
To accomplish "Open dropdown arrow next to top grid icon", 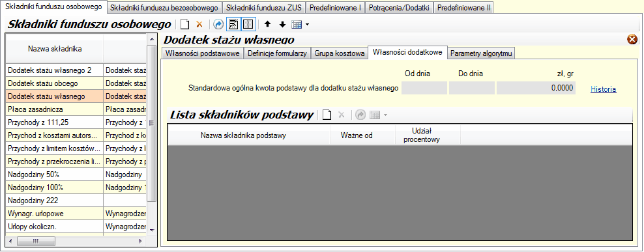I will click(x=307, y=25).
